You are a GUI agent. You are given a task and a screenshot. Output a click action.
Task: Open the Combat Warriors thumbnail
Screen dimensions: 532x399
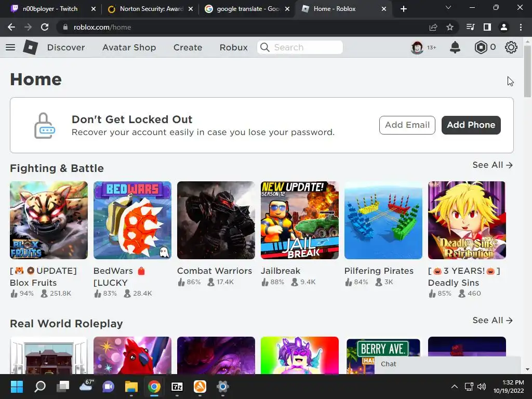click(x=216, y=220)
